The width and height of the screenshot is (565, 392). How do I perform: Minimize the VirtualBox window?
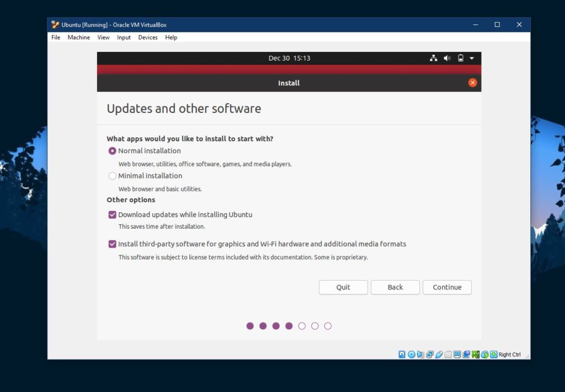click(x=476, y=24)
